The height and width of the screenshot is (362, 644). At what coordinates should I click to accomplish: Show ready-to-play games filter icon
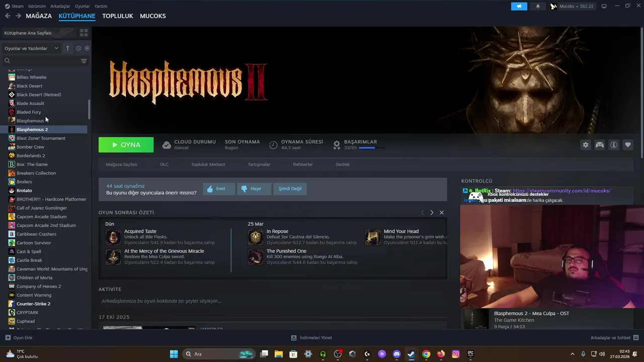pos(87,48)
